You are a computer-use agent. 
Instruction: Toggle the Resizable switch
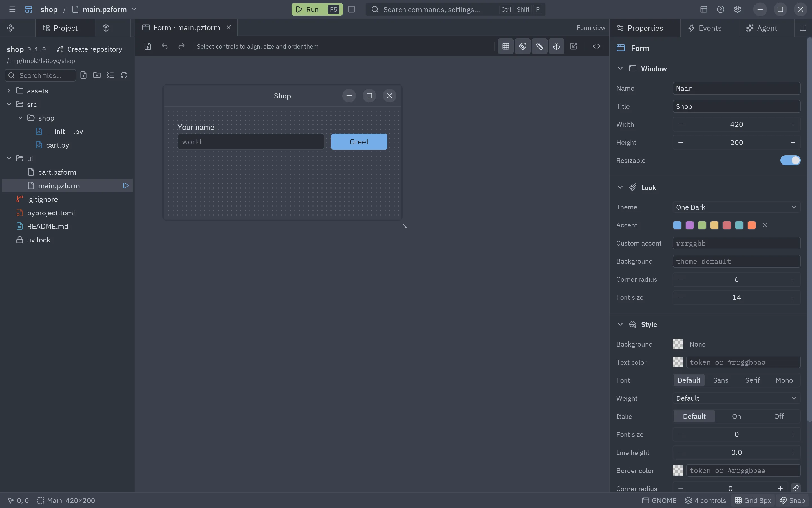[790, 160]
